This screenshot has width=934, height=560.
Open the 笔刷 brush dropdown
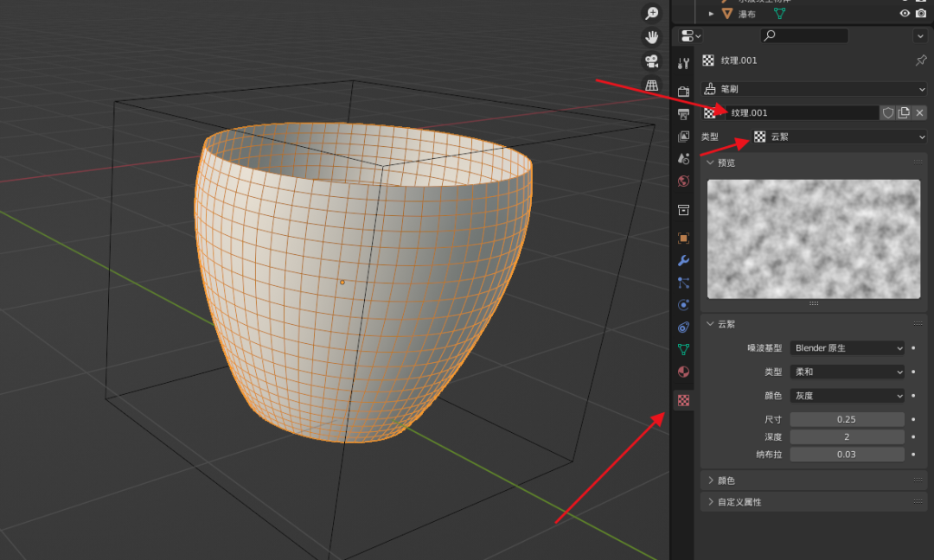(814, 89)
